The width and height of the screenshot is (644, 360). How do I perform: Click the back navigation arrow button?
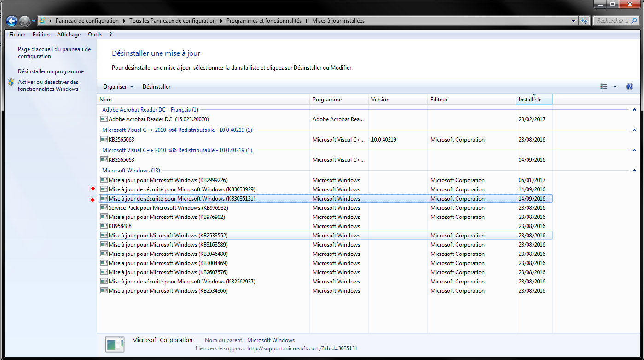(x=12, y=21)
